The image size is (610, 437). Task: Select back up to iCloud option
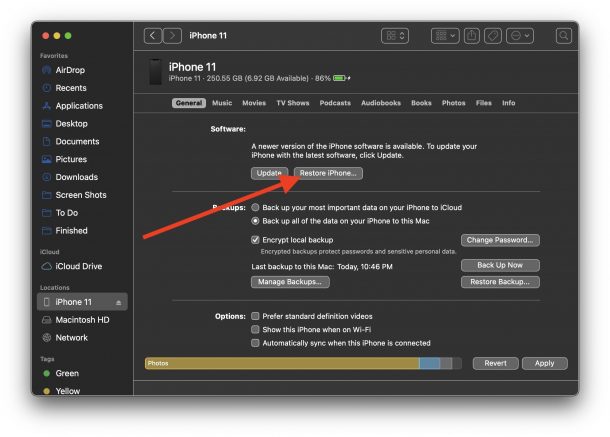tap(255, 207)
